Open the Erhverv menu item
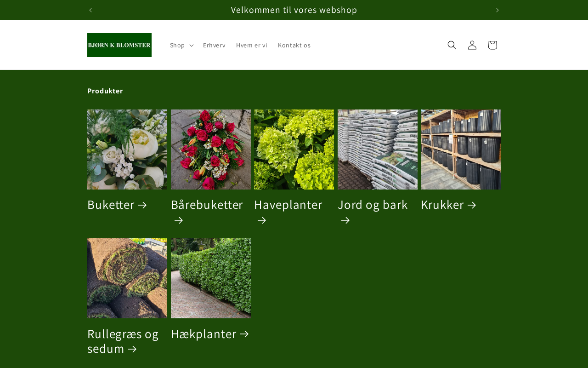This screenshot has width=588, height=368. [214, 45]
